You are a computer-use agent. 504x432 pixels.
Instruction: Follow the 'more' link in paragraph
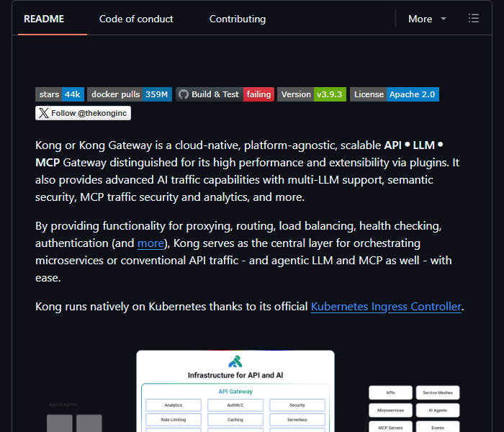[150, 243]
